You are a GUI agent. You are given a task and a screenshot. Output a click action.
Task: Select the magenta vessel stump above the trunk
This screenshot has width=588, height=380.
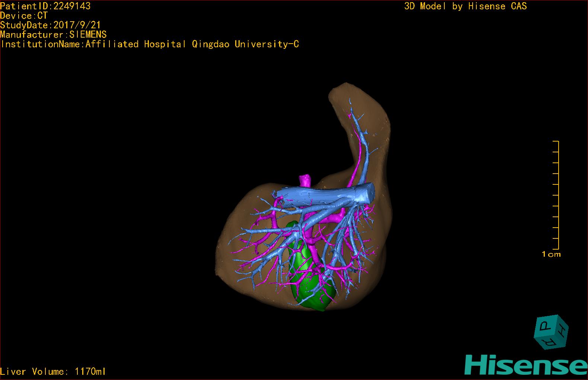pos(305,180)
